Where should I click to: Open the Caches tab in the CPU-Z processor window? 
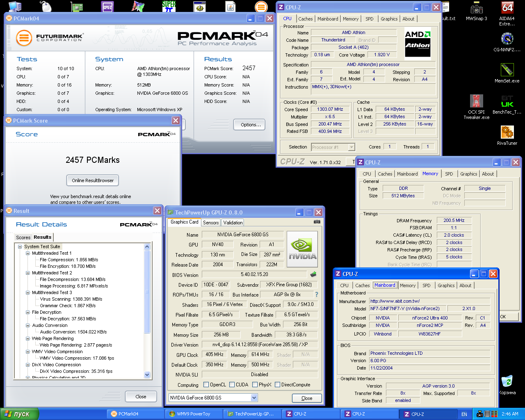(x=306, y=19)
